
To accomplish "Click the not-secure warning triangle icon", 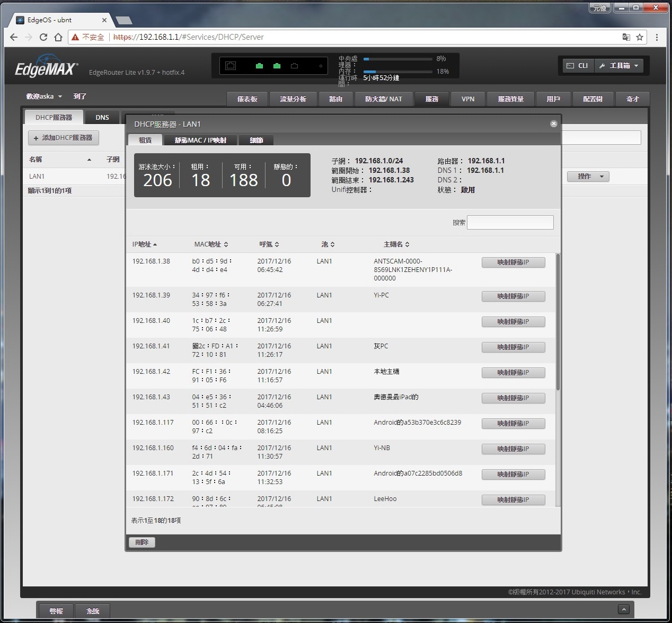I will click(76, 37).
